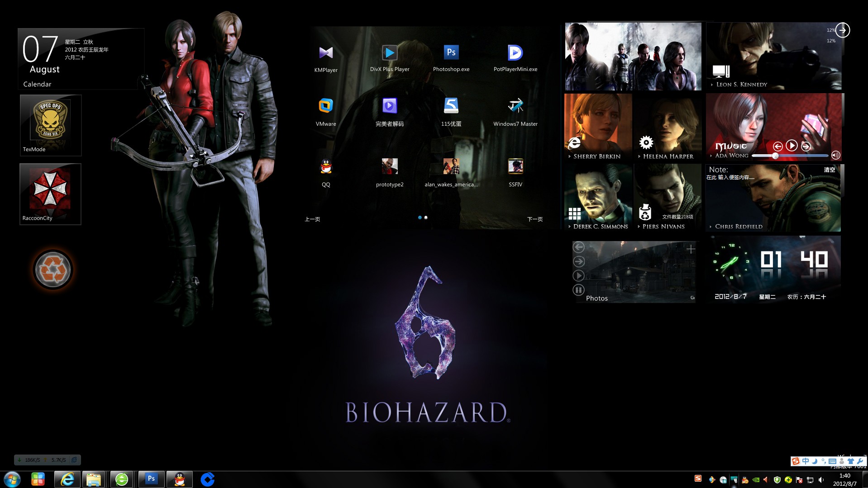The height and width of the screenshot is (488, 868).
Task: Click the arrow circle at top right
Action: pyautogui.click(x=842, y=30)
